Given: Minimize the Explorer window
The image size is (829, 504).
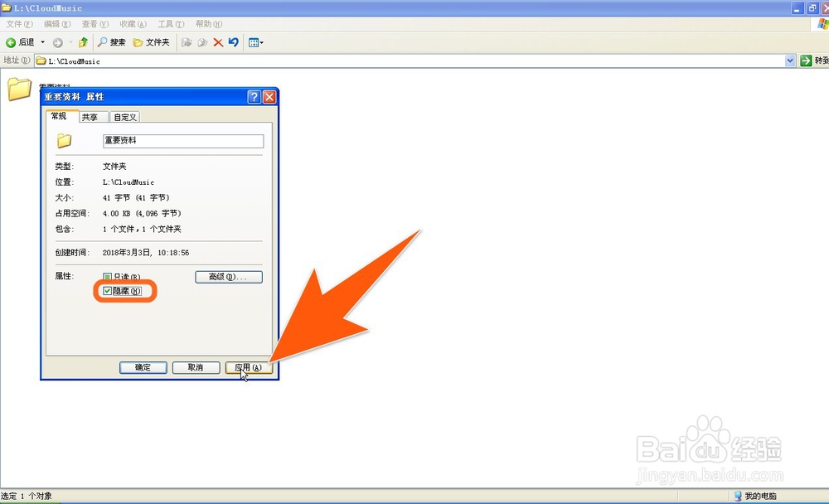Looking at the screenshot, I should point(797,8).
